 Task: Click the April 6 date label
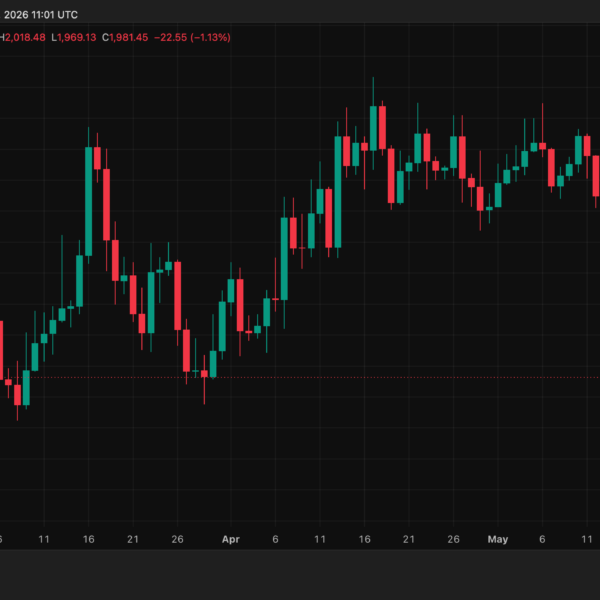(x=275, y=539)
